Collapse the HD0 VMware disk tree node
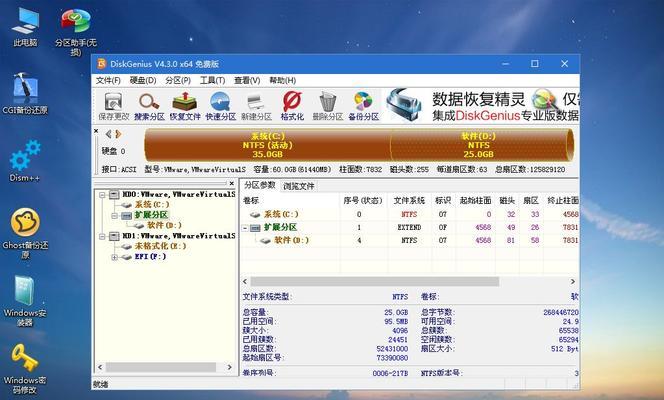 102,195
